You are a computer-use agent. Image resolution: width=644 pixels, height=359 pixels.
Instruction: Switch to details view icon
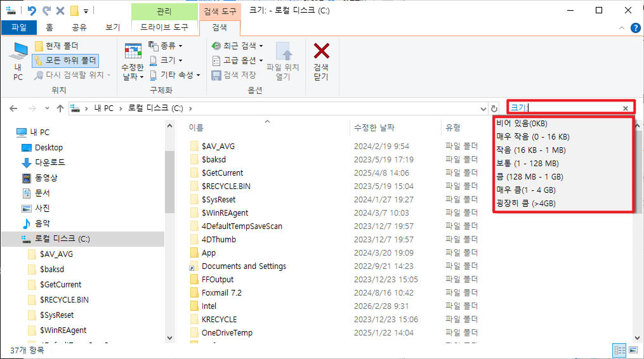[x=619, y=350]
